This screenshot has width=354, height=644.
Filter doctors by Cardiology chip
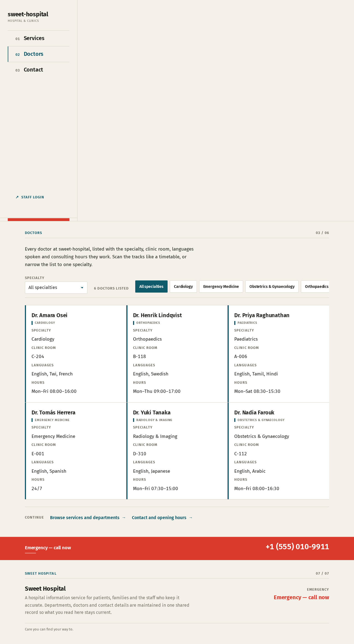(183, 286)
